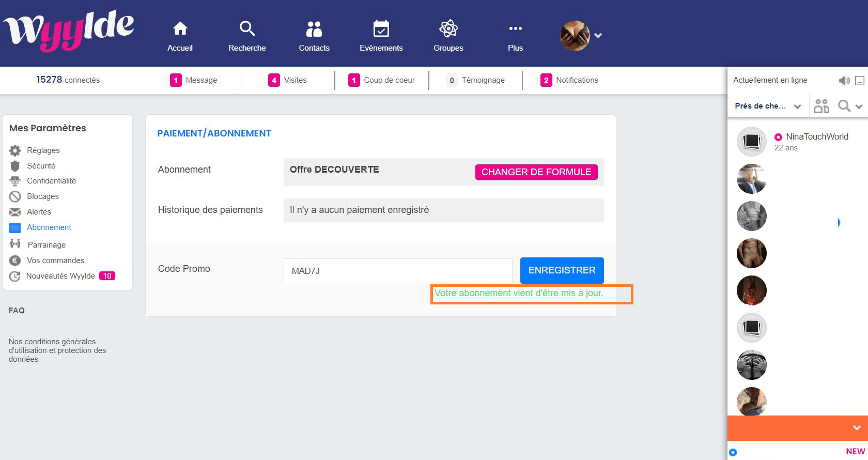Mute chat sounds with speaker icon
Screen dimensions: 868x460
pyautogui.click(x=844, y=80)
